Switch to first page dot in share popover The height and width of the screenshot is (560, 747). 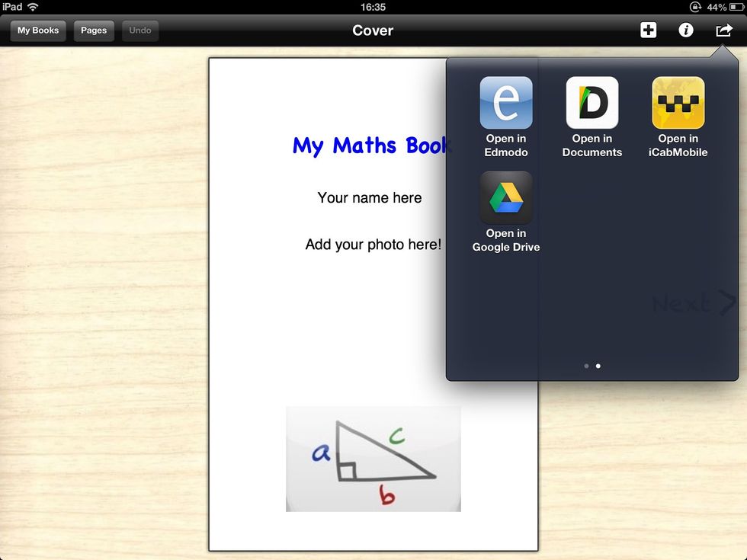pyautogui.click(x=586, y=366)
